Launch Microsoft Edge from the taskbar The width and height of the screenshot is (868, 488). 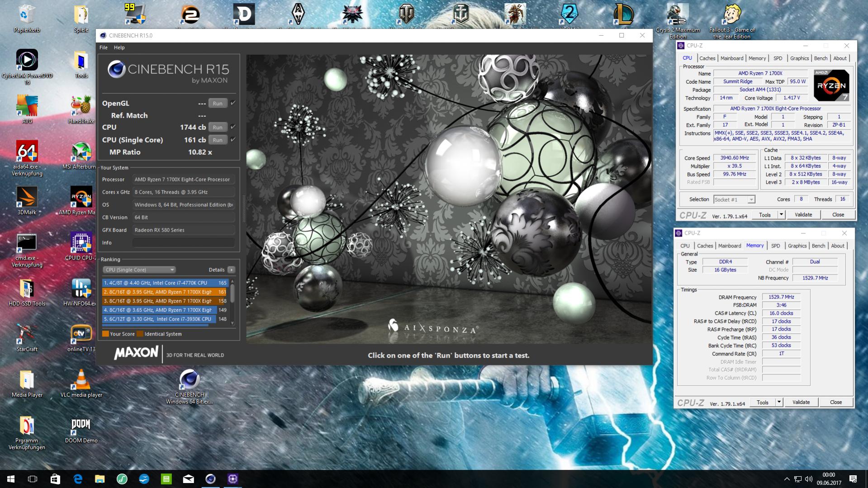(77, 479)
